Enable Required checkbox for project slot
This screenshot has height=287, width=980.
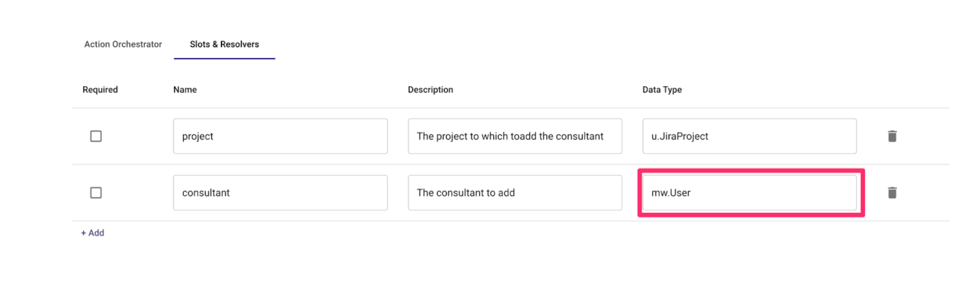[x=96, y=136]
